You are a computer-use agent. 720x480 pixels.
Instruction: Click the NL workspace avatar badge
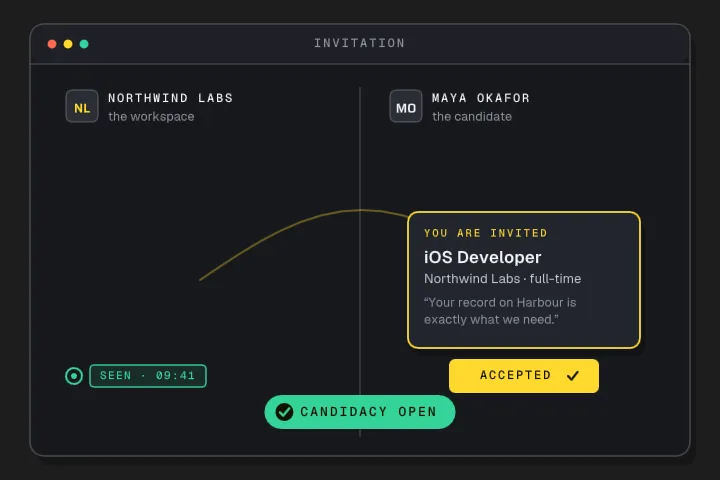82,106
